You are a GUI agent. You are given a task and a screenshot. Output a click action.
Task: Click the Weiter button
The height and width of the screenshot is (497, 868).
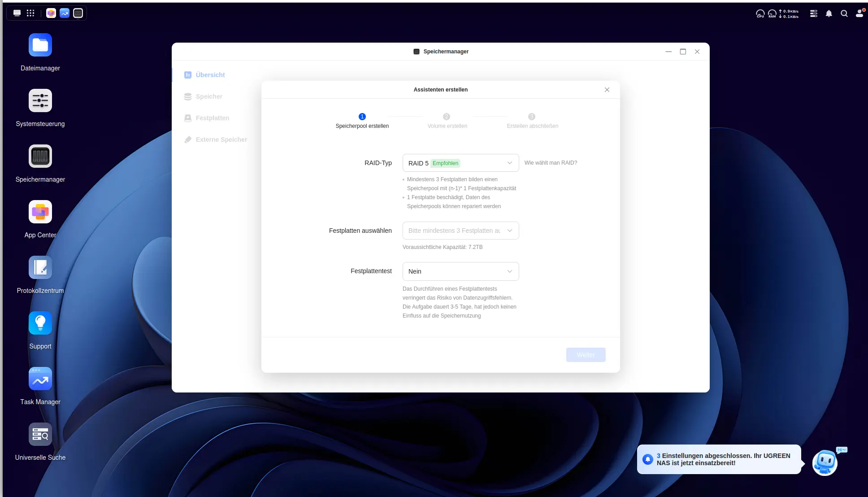point(586,355)
